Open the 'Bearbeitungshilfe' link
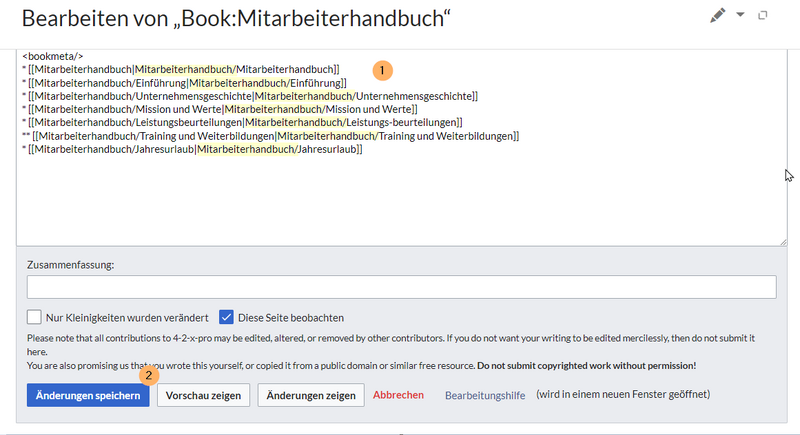The width and height of the screenshot is (800, 435). pos(485,395)
